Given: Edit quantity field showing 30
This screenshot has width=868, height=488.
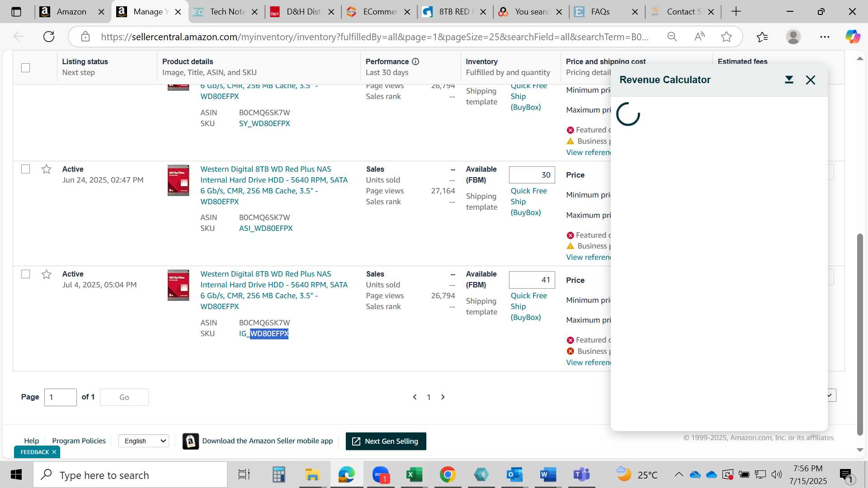Looking at the screenshot, I should pos(532,175).
